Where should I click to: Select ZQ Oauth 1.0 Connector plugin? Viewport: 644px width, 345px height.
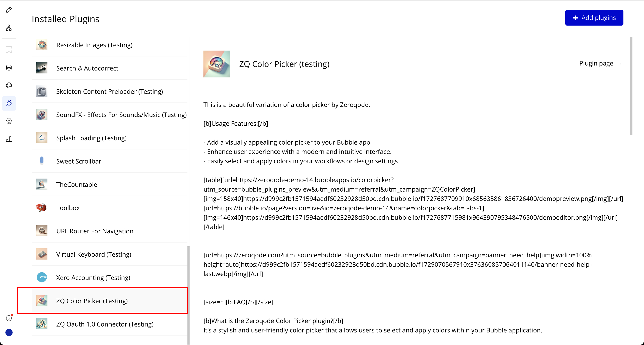click(105, 324)
